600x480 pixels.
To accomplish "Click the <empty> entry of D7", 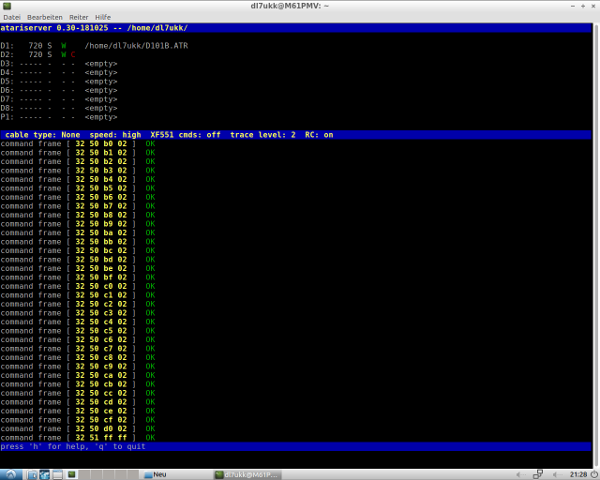I will pyautogui.click(x=101, y=99).
